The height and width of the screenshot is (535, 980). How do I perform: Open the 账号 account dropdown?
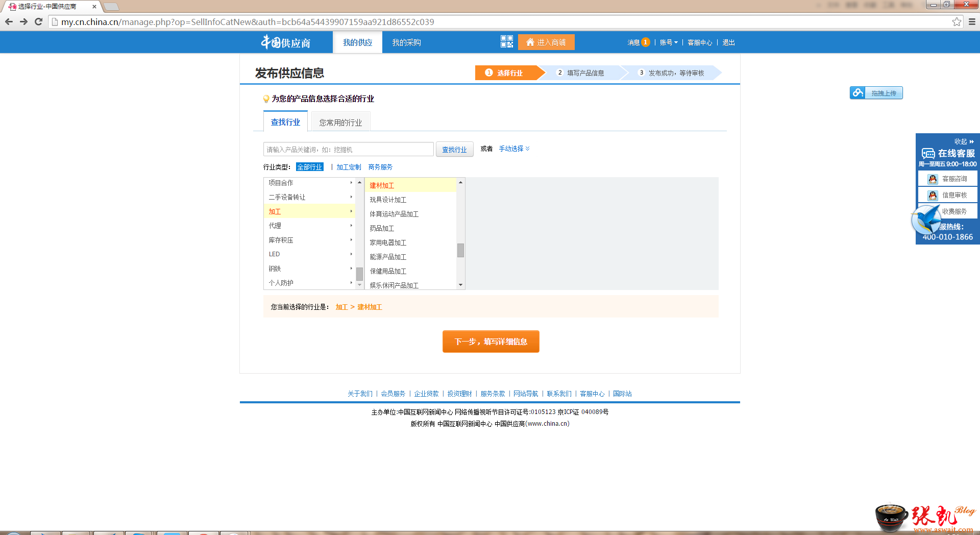pyautogui.click(x=668, y=42)
